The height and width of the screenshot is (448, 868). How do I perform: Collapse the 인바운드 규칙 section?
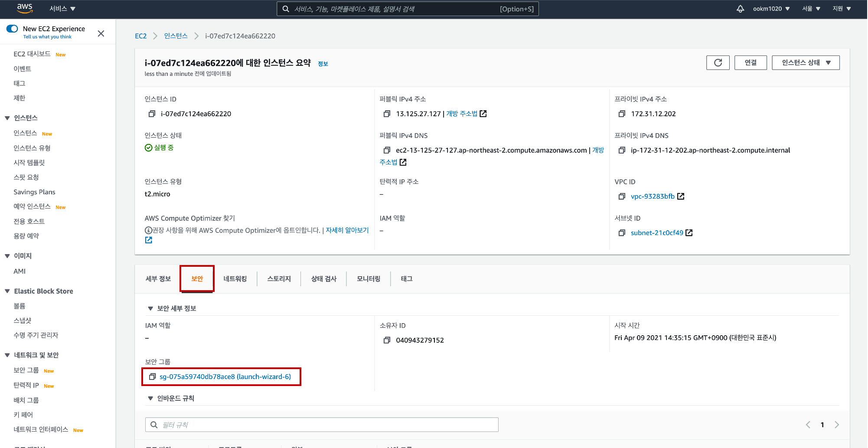point(150,398)
